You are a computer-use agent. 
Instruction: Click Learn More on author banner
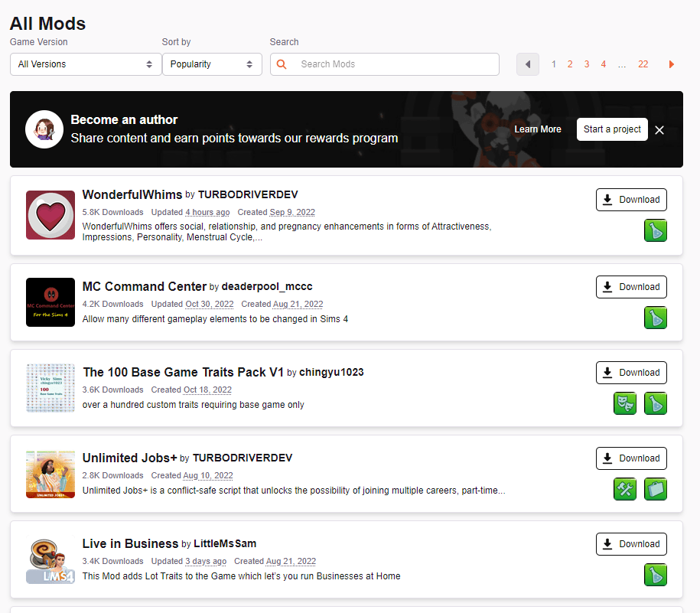click(538, 129)
